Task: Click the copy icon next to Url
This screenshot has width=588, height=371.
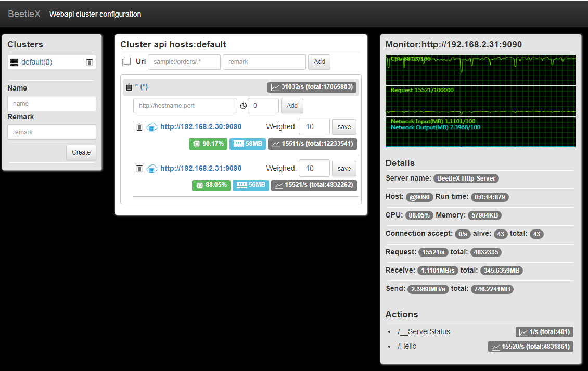Action: click(126, 62)
